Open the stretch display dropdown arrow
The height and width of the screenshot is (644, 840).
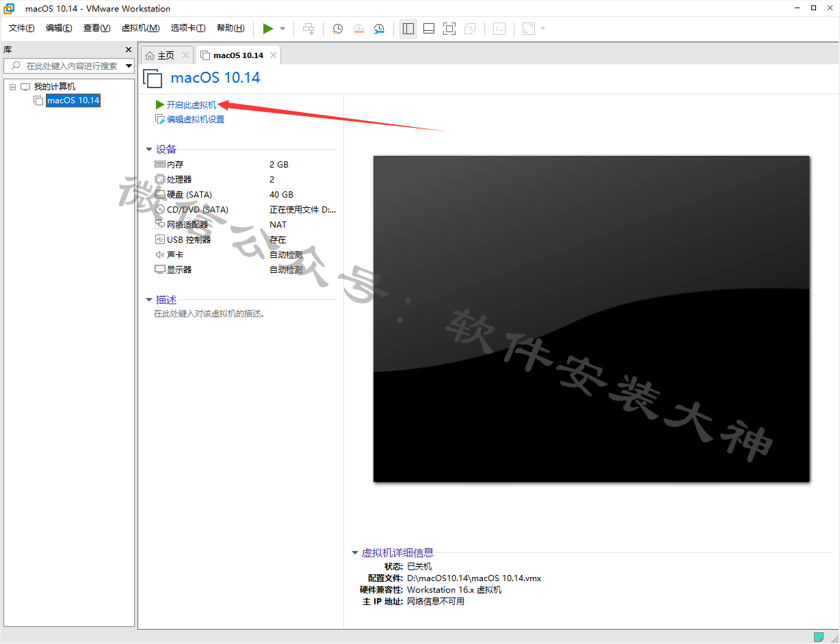coord(543,29)
